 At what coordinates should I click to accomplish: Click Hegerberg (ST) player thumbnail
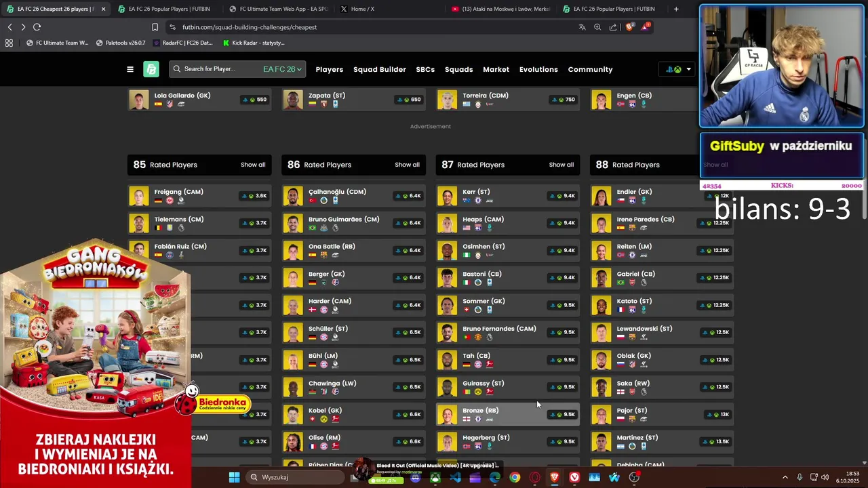[x=447, y=442]
